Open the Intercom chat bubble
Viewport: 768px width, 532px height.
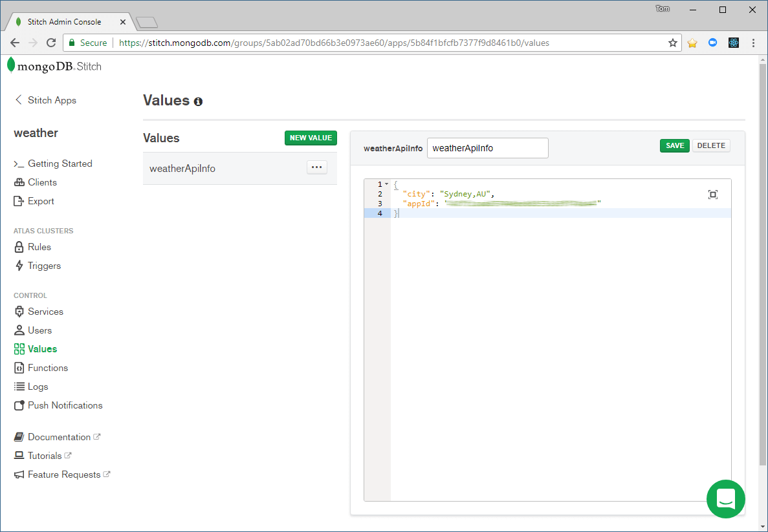click(725, 499)
